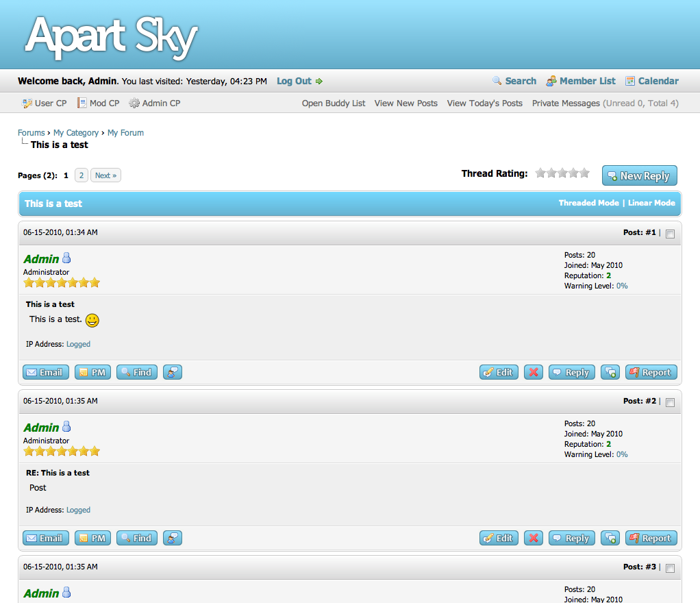Click the multi-quote icon on post #1

tap(610, 372)
